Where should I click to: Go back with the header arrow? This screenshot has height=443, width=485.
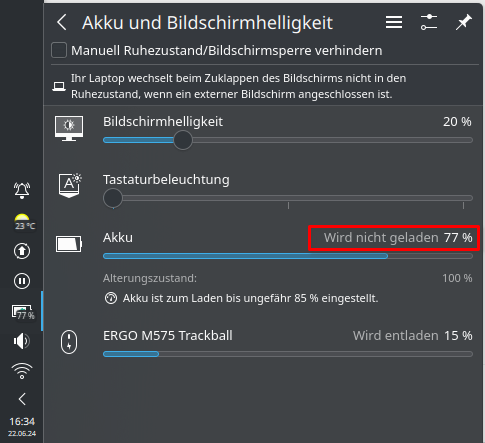[x=62, y=22]
